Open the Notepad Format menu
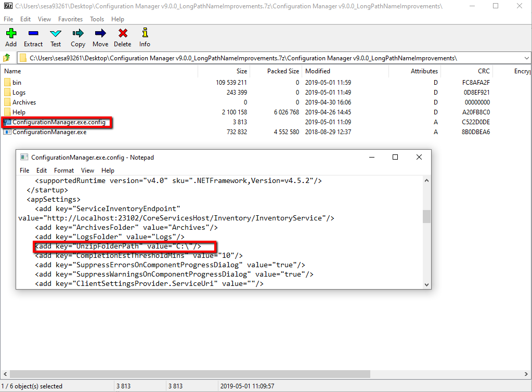 pos(64,170)
